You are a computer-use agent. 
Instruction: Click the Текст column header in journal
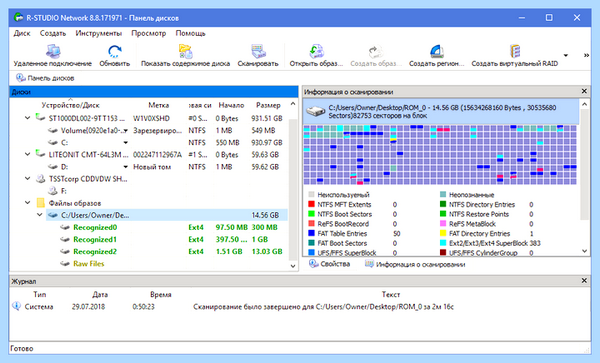point(391,295)
